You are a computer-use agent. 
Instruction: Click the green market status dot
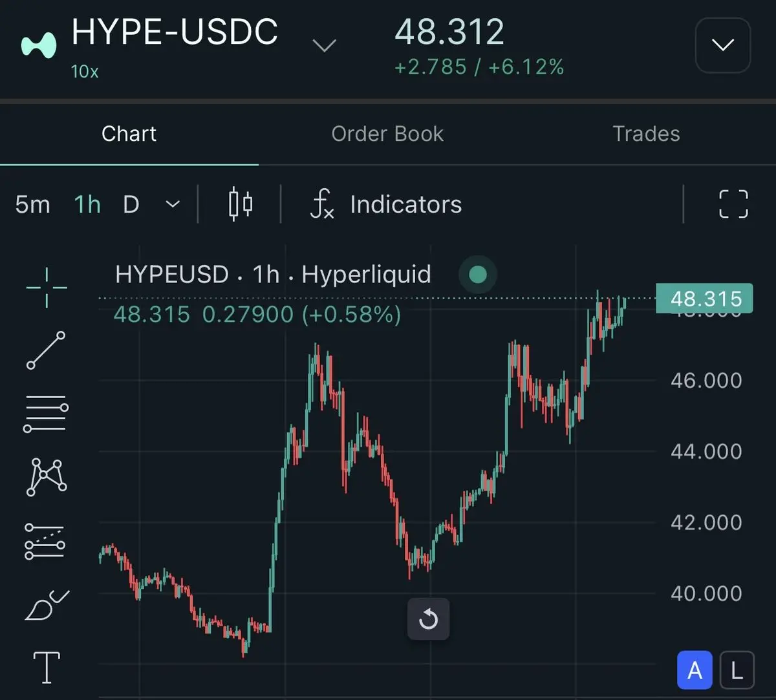(x=478, y=275)
